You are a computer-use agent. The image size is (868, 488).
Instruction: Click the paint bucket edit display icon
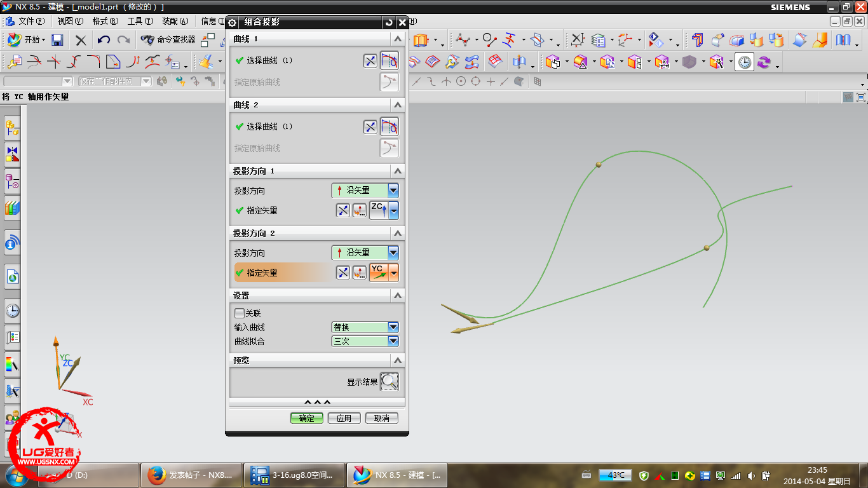click(x=205, y=62)
